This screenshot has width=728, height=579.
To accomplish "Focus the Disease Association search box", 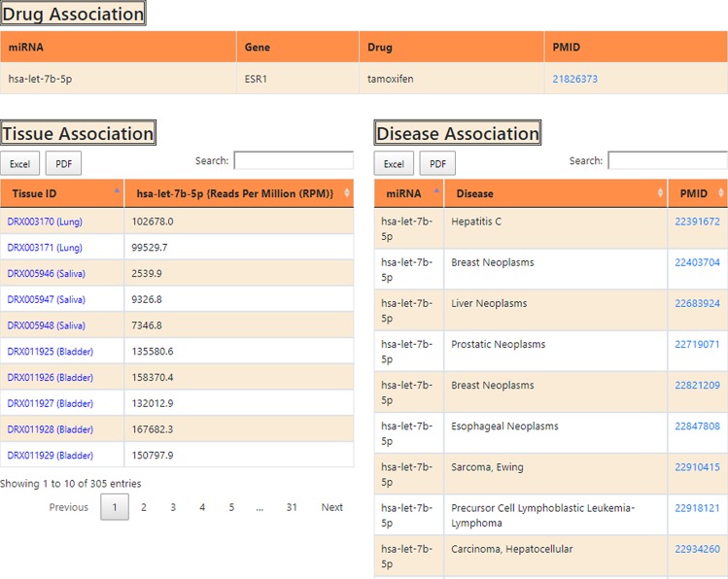I will tap(667, 160).
